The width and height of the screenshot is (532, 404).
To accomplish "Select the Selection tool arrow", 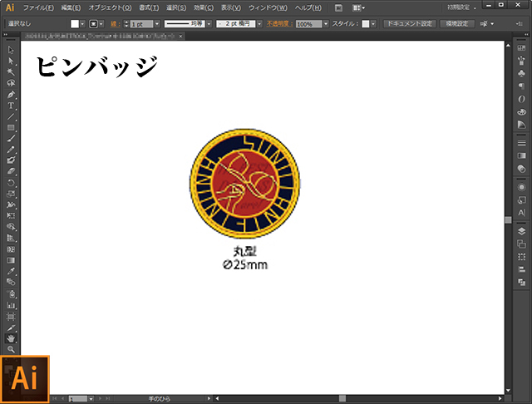I will pyautogui.click(x=11, y=50).
